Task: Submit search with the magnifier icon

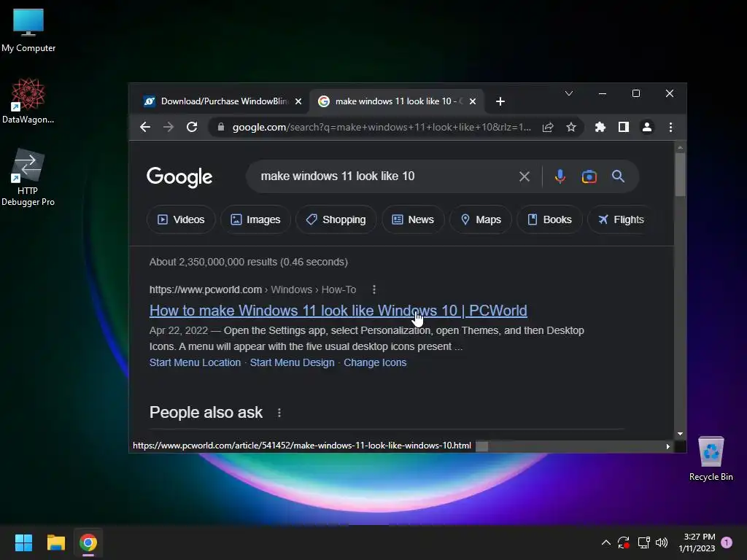Action: pyautogui.click(x=619, y=176)
